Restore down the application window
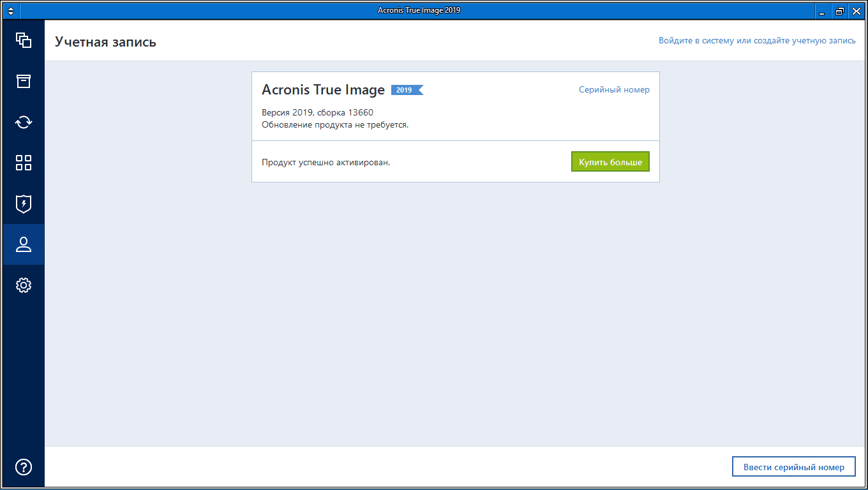 (839, 11)
